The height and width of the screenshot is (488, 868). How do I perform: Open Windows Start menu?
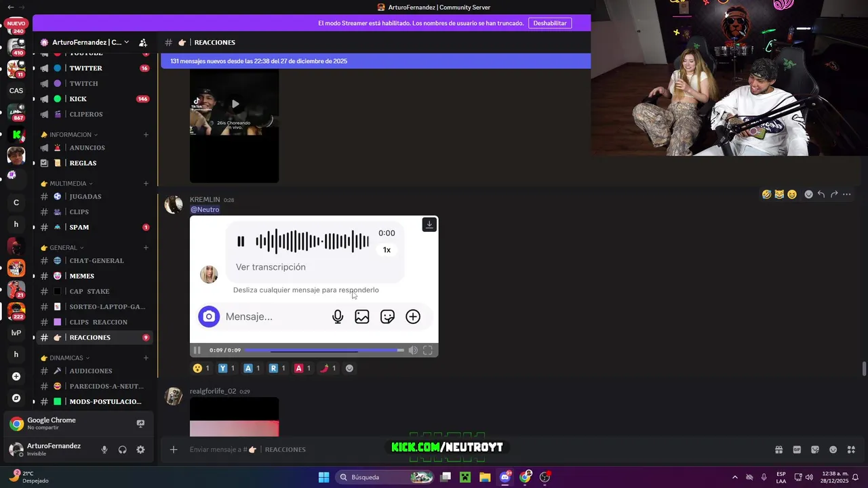323,477
